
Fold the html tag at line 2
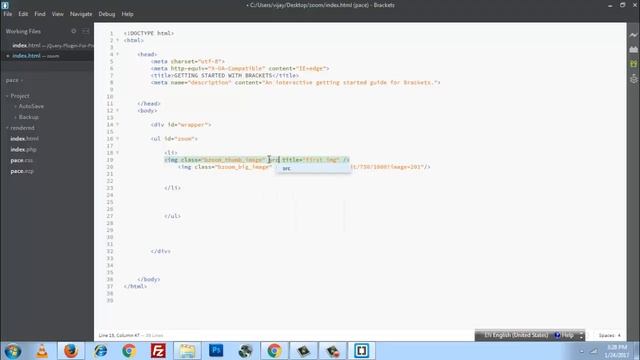(118, 40)
